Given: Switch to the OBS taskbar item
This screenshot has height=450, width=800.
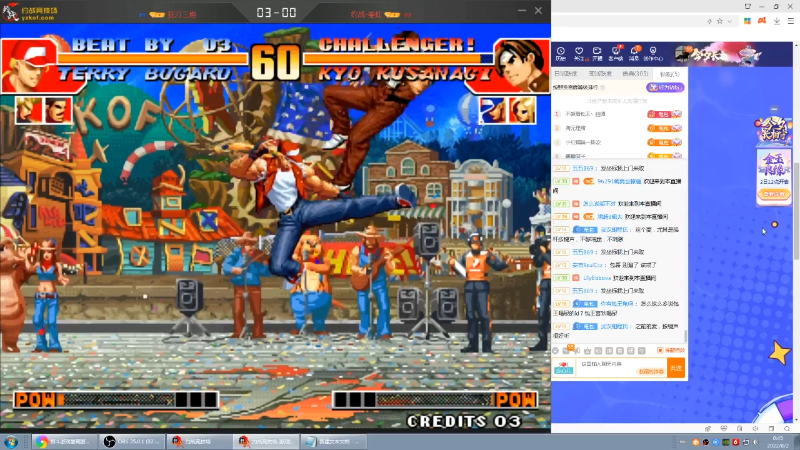Looking at the screenshot, I should click(132, 441).
